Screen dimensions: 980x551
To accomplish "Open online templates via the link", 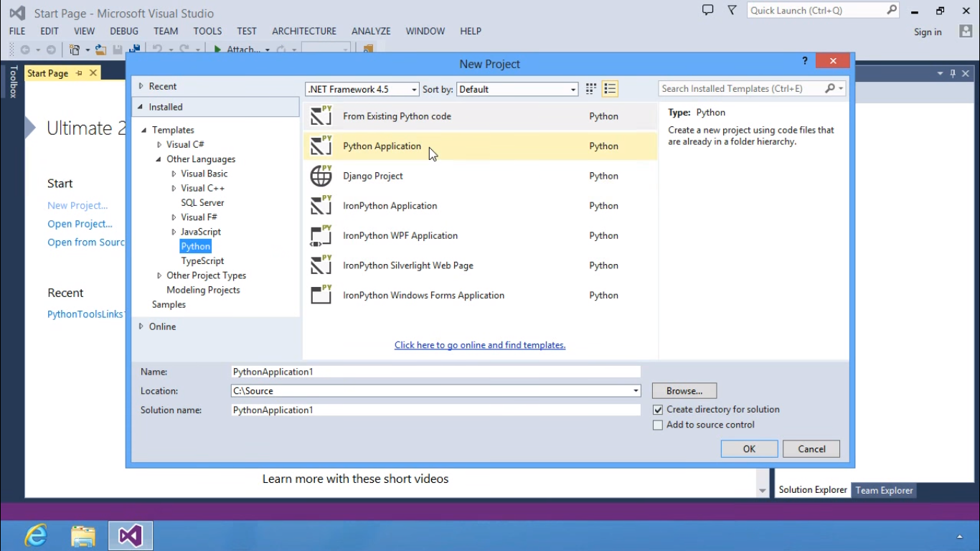I will click(479, 345).
